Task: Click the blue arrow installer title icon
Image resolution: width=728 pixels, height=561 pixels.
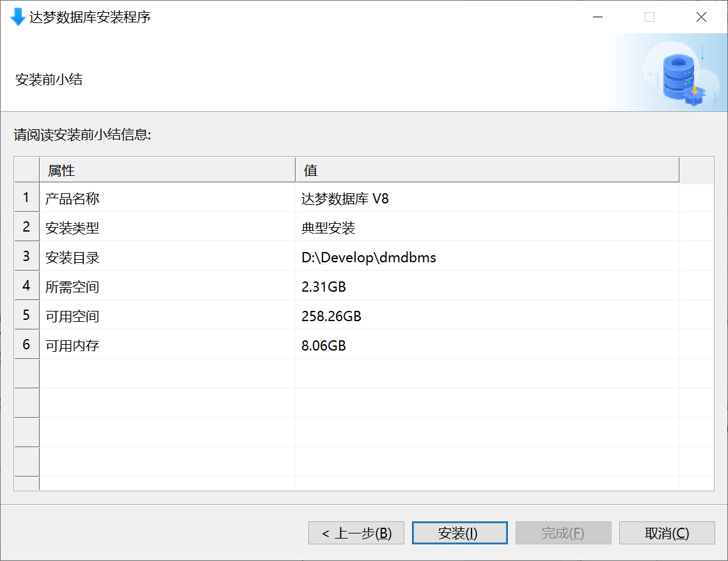Action: tap(18, 17)
